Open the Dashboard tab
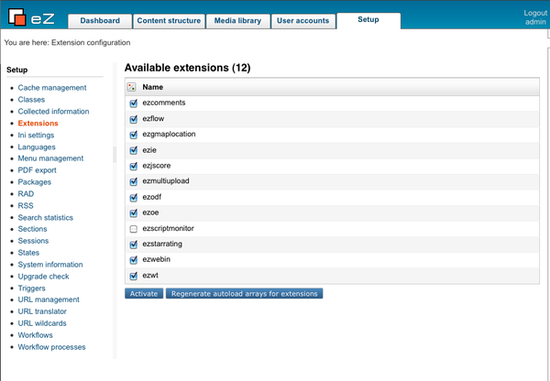 pos(100,21)
